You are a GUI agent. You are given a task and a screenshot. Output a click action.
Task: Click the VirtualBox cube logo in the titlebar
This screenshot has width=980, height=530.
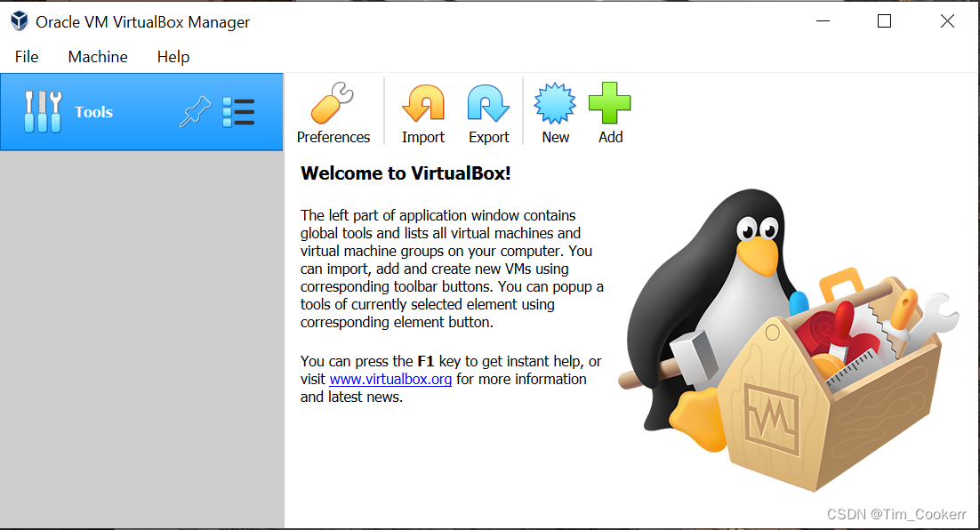tap(18, 20)
